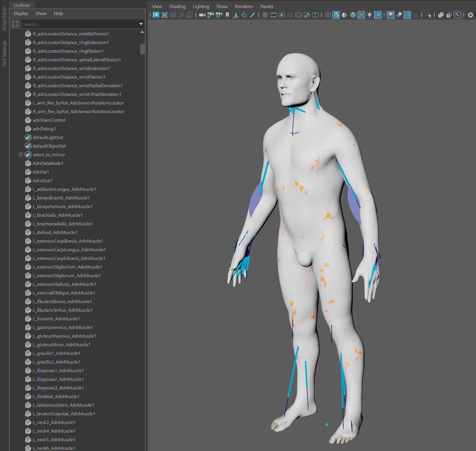Select L_bicepsBrachii_AdnMuscle1 in Outliner
Screen dimensions: 476x451
61,198
